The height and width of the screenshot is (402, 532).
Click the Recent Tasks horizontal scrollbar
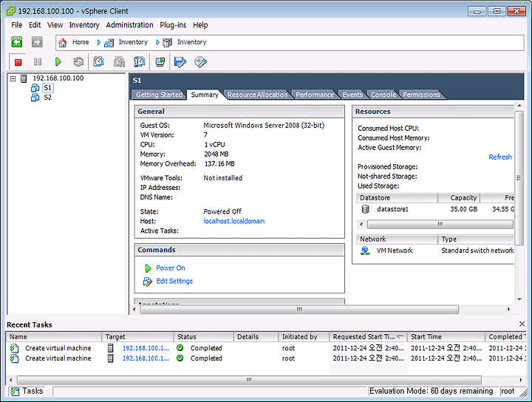pos(249,380)
